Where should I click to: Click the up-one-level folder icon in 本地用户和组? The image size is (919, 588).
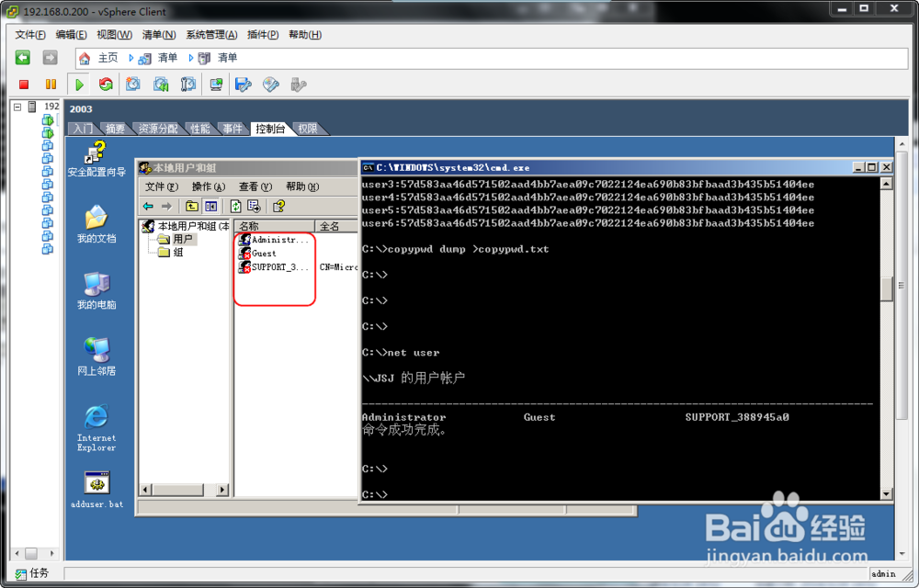pos(192,206)
